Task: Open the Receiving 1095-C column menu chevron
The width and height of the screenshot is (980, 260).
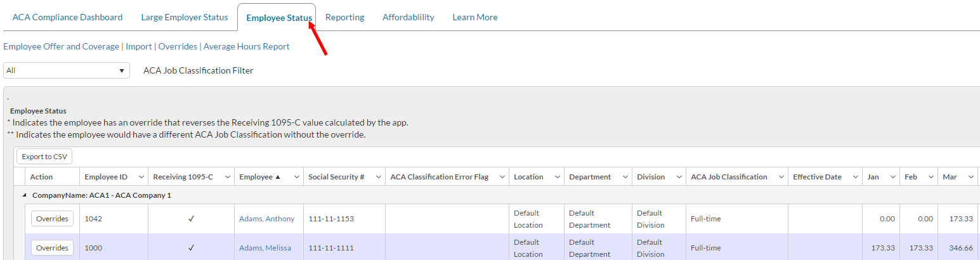Action: pos(226,178)
